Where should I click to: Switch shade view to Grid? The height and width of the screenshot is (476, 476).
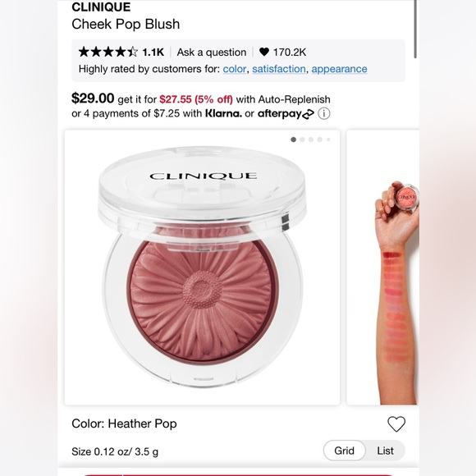click(x=344, y=451)
